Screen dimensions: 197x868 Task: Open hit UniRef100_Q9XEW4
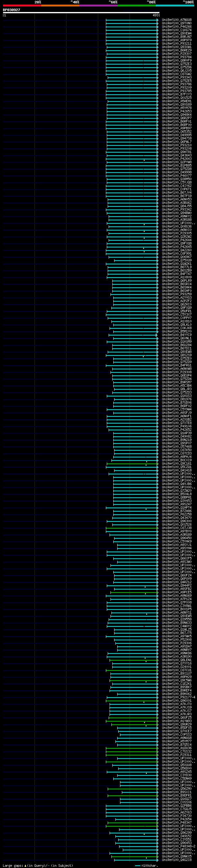[x=177, y=33]
